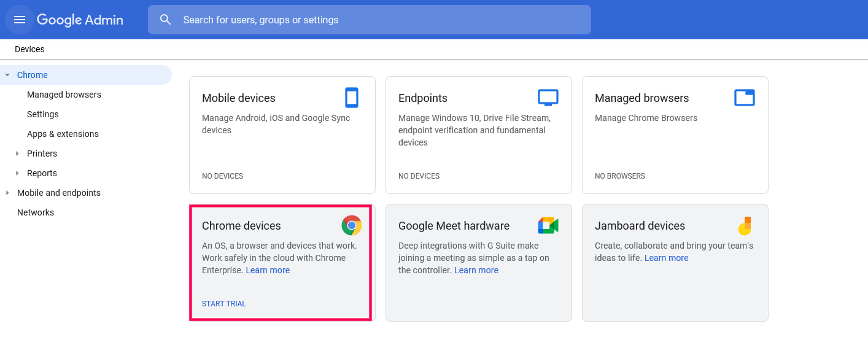Expand the Printers tree item
Screen dimensions: 868x361
coord(17,153)
